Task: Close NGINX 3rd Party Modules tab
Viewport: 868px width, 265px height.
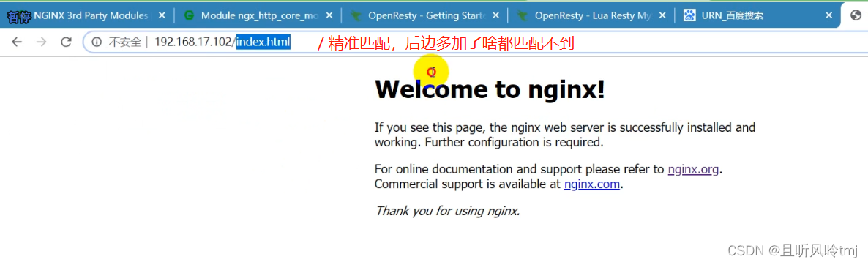Action: point(162,15)
